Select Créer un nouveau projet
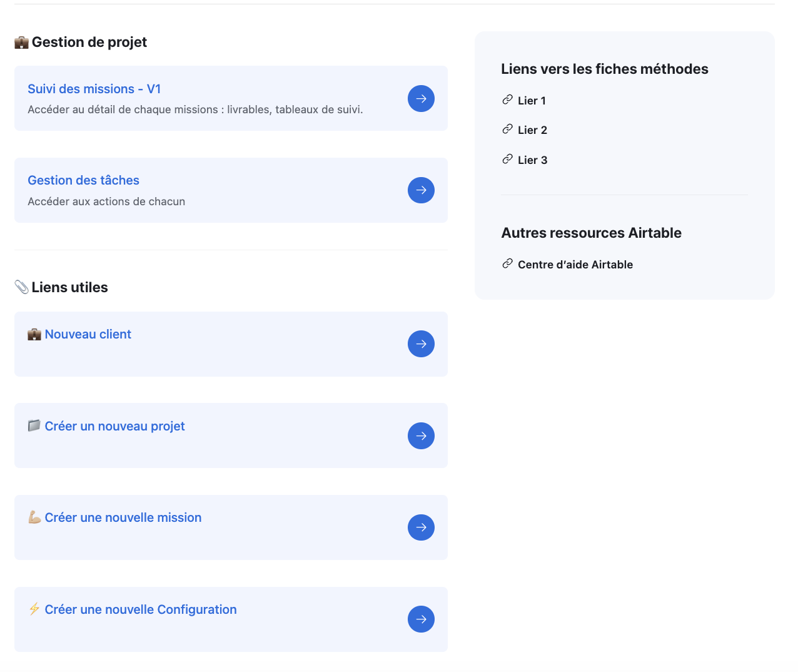The height and width of the screenshot is (672, 798). click(x=114, y=426)
